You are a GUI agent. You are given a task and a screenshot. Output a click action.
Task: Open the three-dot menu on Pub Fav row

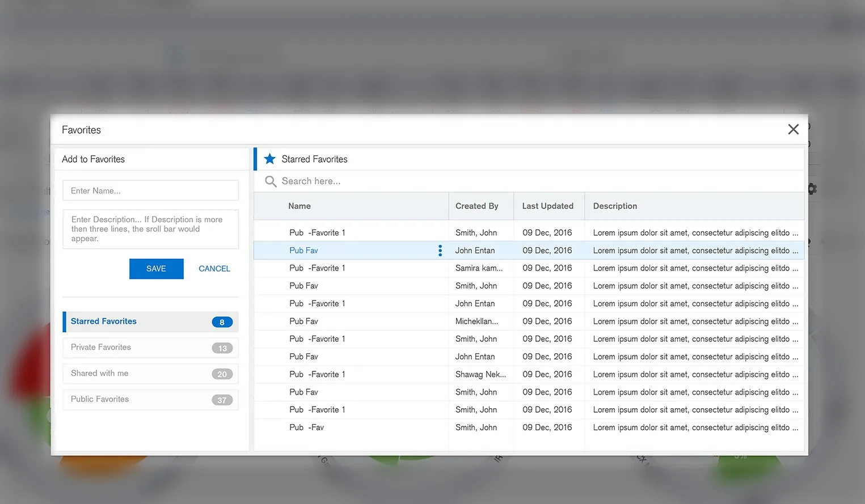click(x=440, y=251)
